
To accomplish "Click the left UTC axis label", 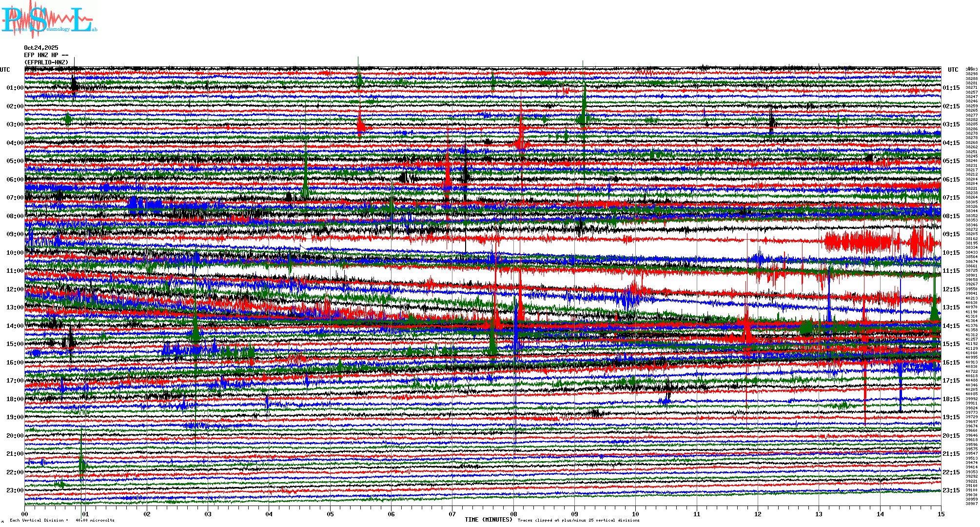I will (x=5, y=70).
